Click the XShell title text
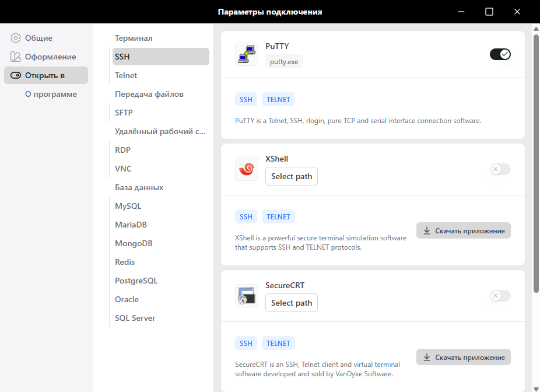The height and width of the screenshot is (392, 540). tap(276, 159)
